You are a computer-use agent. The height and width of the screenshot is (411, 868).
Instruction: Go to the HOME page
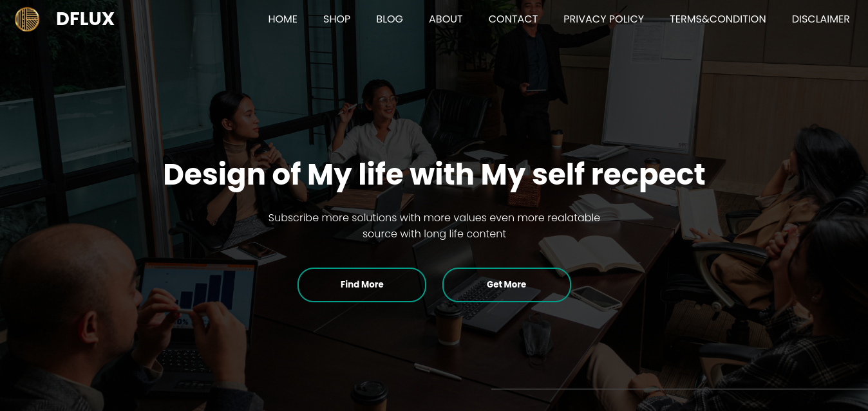coord(283,19)
